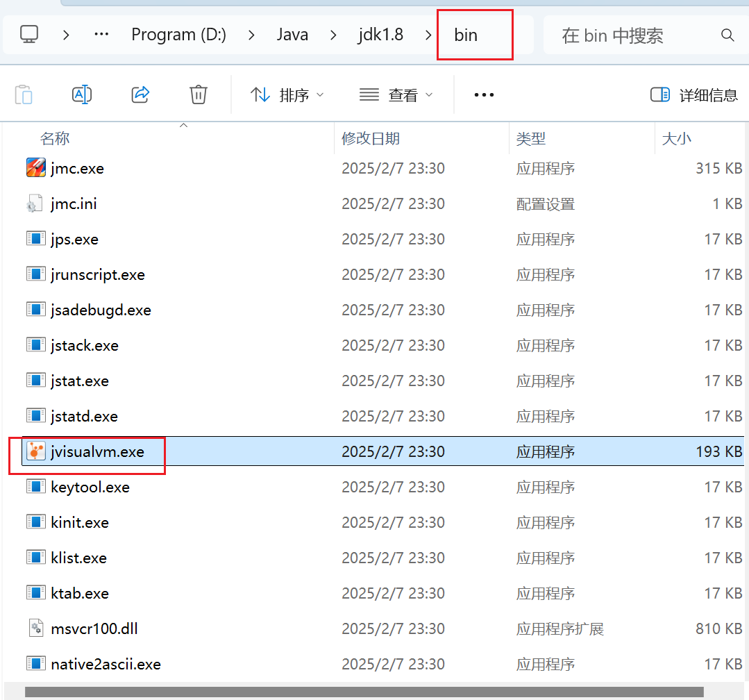This screenshot has height=700, width=749.
Task: Click the horizontal scrollbar at the bottom
Action: 364,692
